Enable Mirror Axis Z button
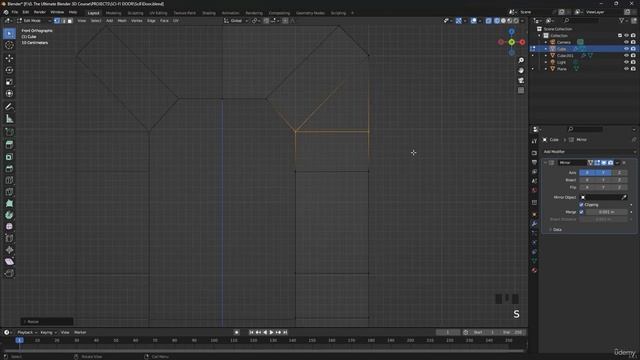 coord(619,173)
